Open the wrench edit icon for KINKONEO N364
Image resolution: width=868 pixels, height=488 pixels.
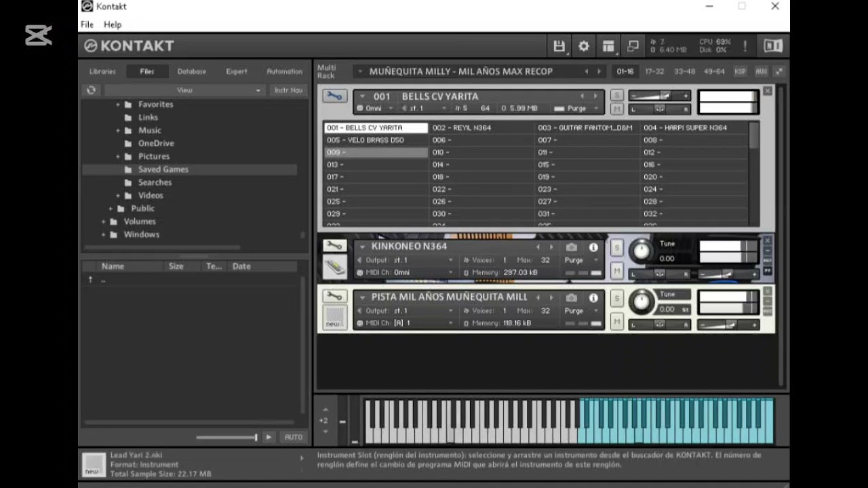click(334, 245)
